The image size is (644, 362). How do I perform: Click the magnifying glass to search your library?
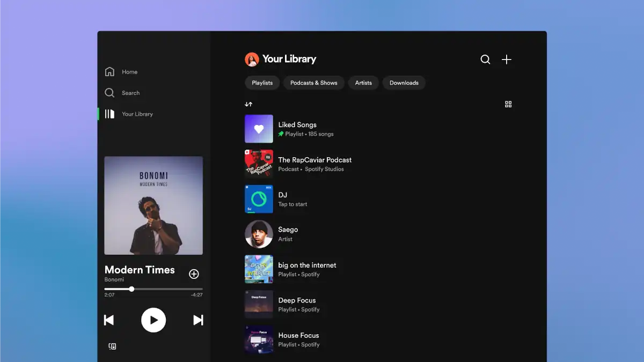(485, 60)
